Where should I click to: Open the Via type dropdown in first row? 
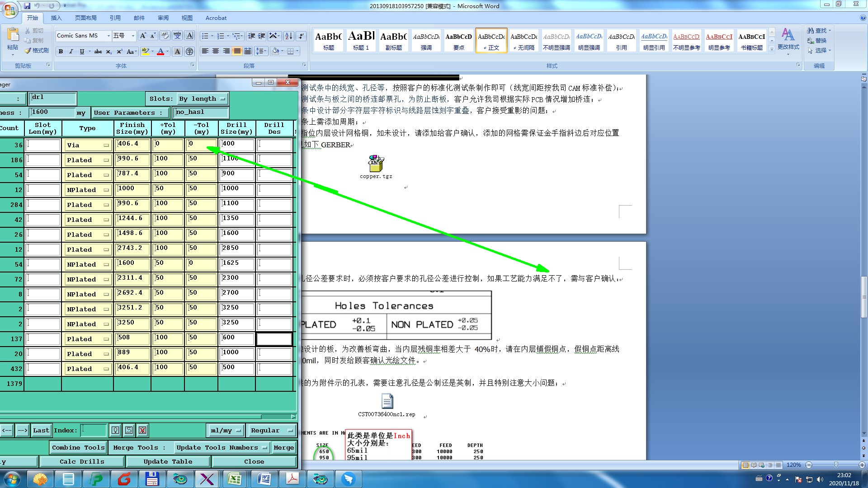point(88,145)
